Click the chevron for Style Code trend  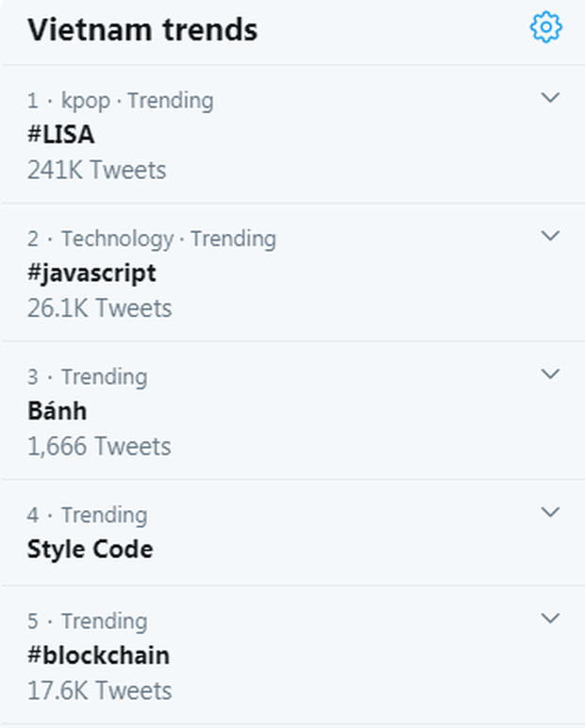(550, 512)
